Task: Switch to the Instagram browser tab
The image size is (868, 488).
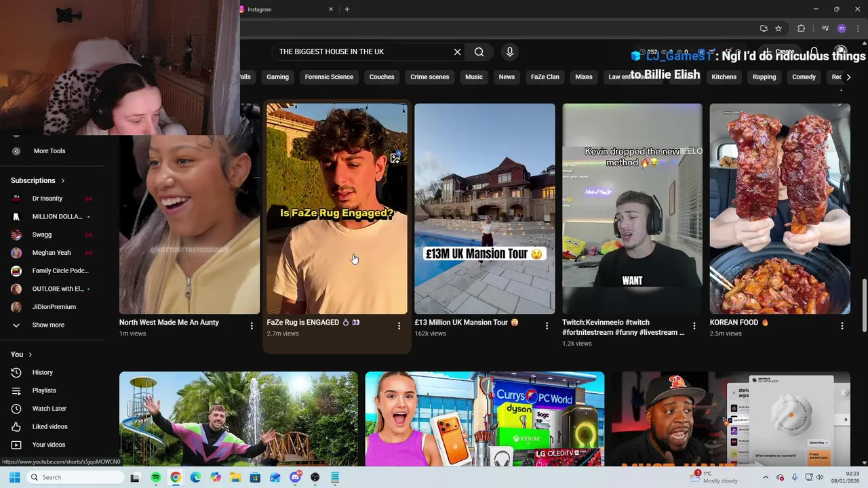Action: pos(285,9)
